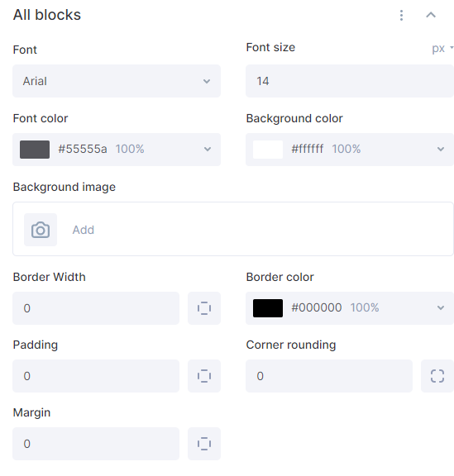This screenshot has width=454, height=476.
Task: Expand the Font color dropdown arrow
Action: 208,149
